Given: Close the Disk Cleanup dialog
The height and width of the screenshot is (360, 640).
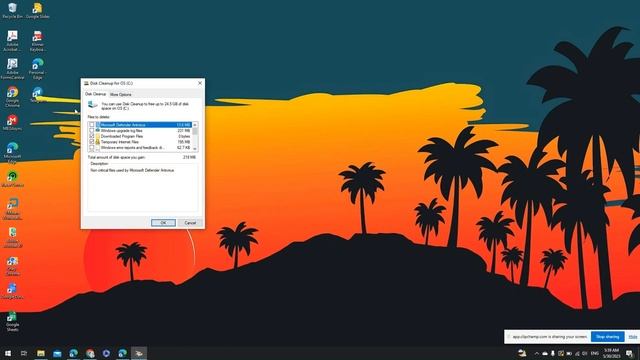Looking at the screenshot, I should tap(200, 83).
